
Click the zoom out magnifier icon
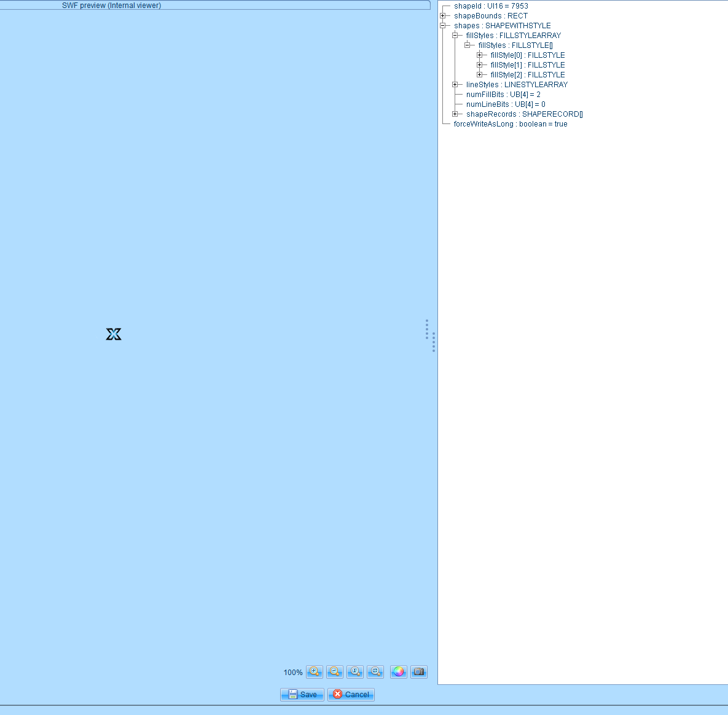coord(335,671)
